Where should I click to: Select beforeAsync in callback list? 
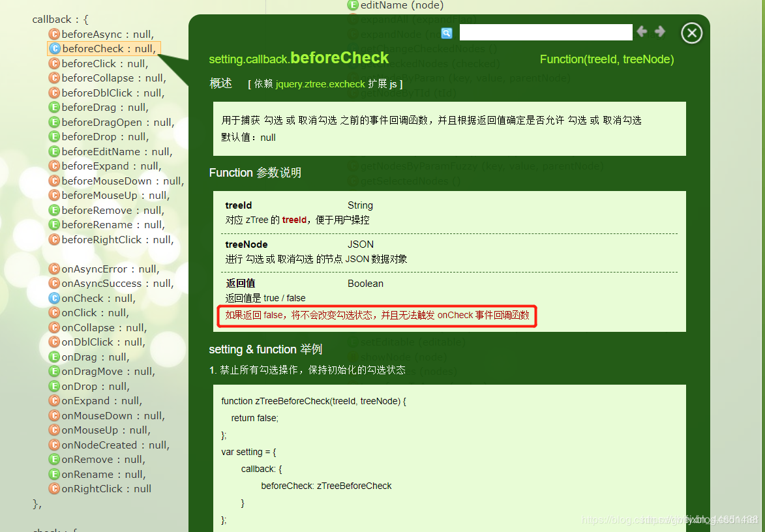pyautogui.click(x=102, y=34)
